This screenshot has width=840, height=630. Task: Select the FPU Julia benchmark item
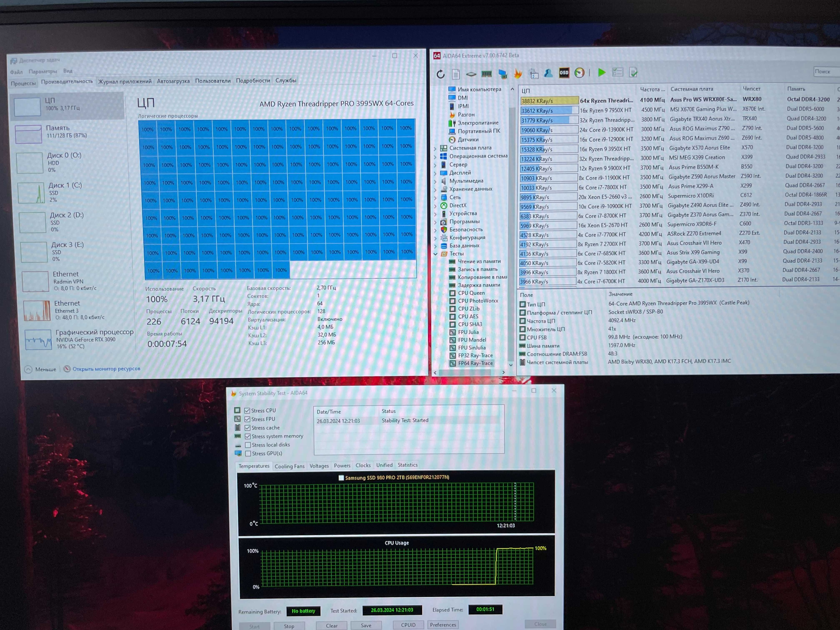(x=468, y=332)
